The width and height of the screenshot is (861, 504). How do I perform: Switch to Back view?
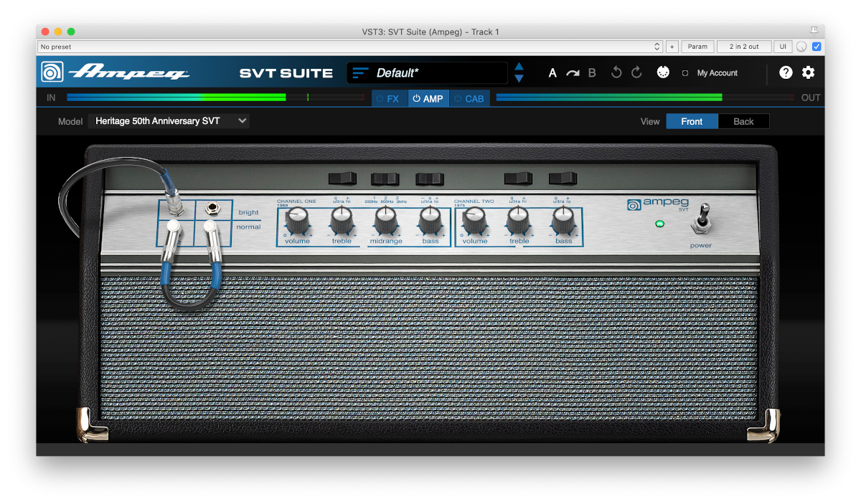tap(743, 121)
